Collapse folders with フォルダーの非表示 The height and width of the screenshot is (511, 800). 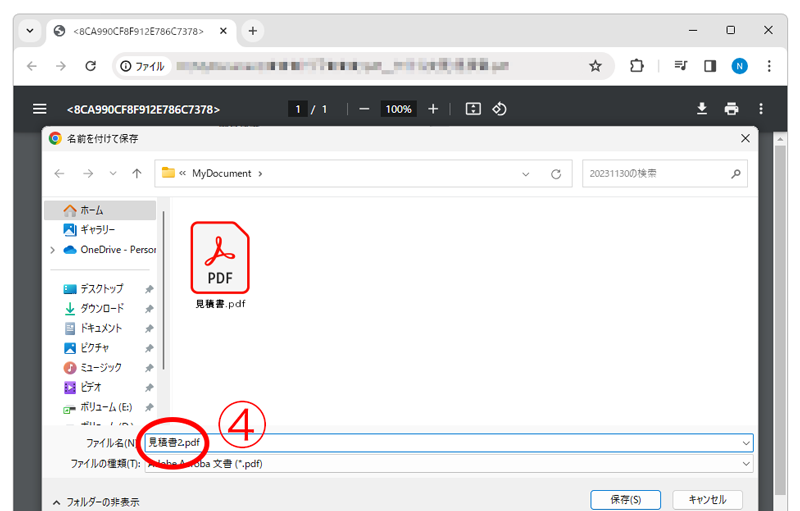coord(95,501)
